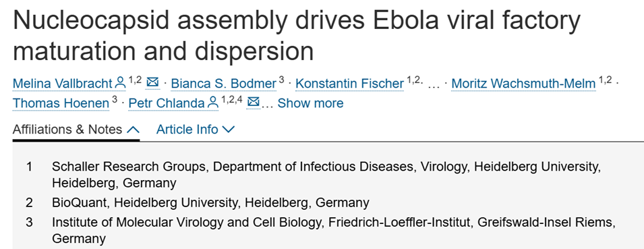This screenshot has width=644, height=249.
Task: Open the email envelope icon after Petr Chlanda
Action: pyautogui.click(x=254, y=103)
